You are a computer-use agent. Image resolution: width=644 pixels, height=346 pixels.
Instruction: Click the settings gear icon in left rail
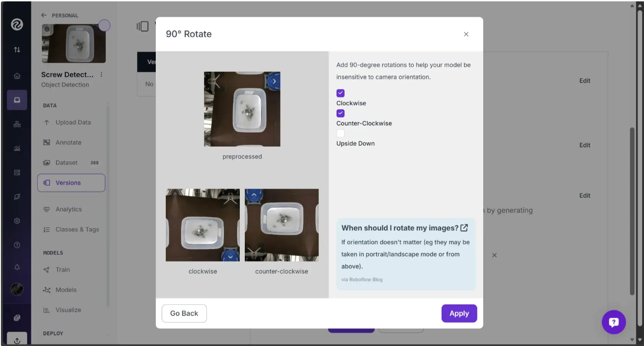(x=17, y=221)
